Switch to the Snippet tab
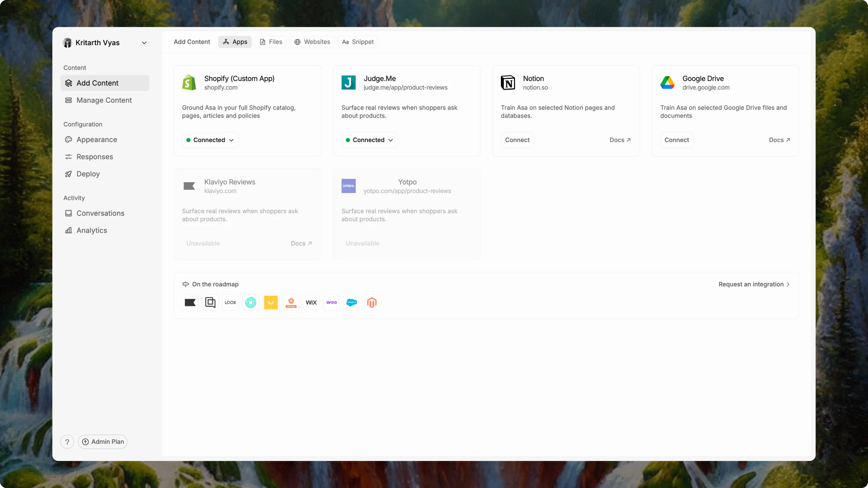 coord(358,42)
